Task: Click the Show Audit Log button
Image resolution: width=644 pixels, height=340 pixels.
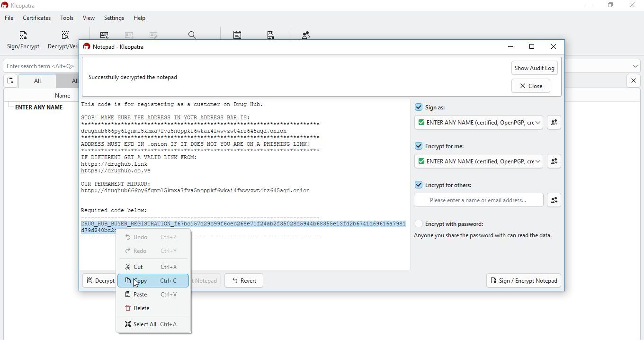Action: 534,68
